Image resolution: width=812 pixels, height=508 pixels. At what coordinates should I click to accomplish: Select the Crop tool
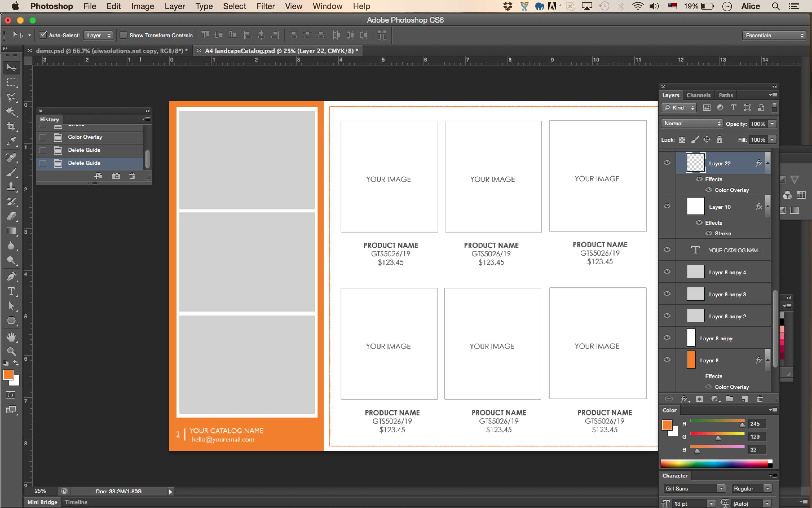[11, 126]
